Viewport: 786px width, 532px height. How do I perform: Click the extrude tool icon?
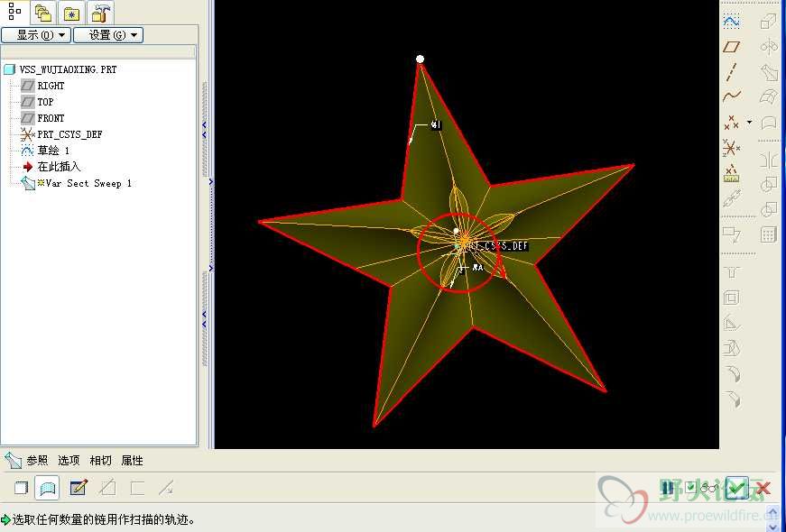(x=769, y=22)
